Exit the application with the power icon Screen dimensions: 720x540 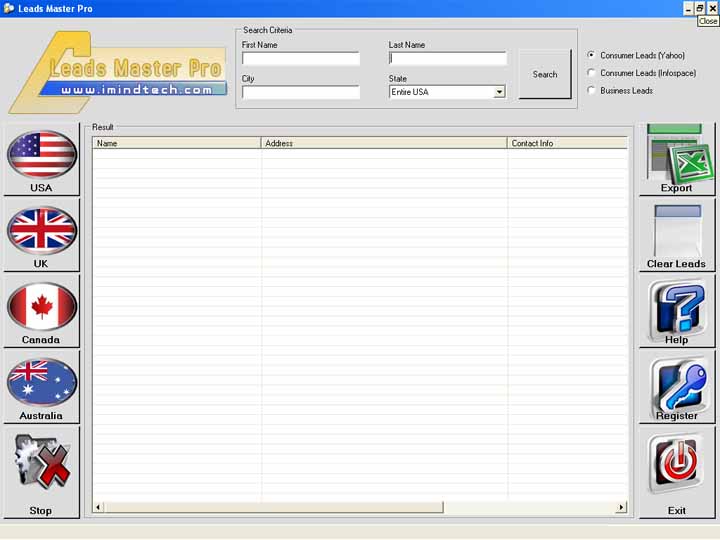coord(677,473)
